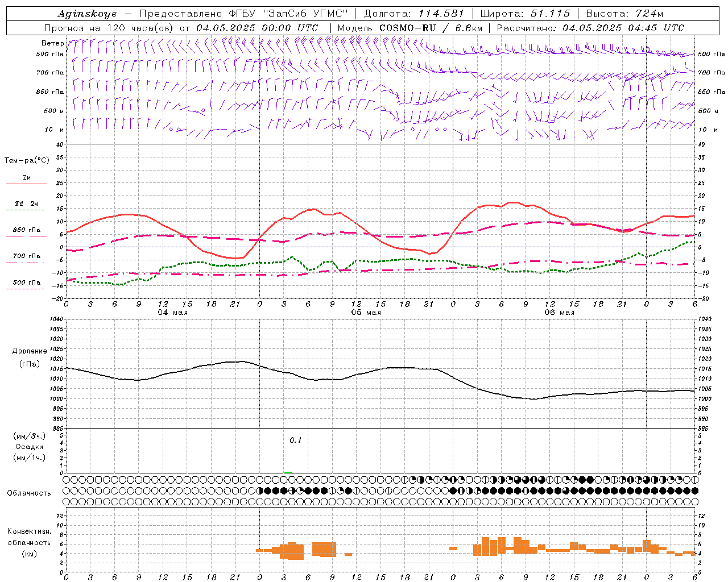Click the model label "COSMO-RU / 6.6км"
The image size is (728, 582).
coord(431,28)
